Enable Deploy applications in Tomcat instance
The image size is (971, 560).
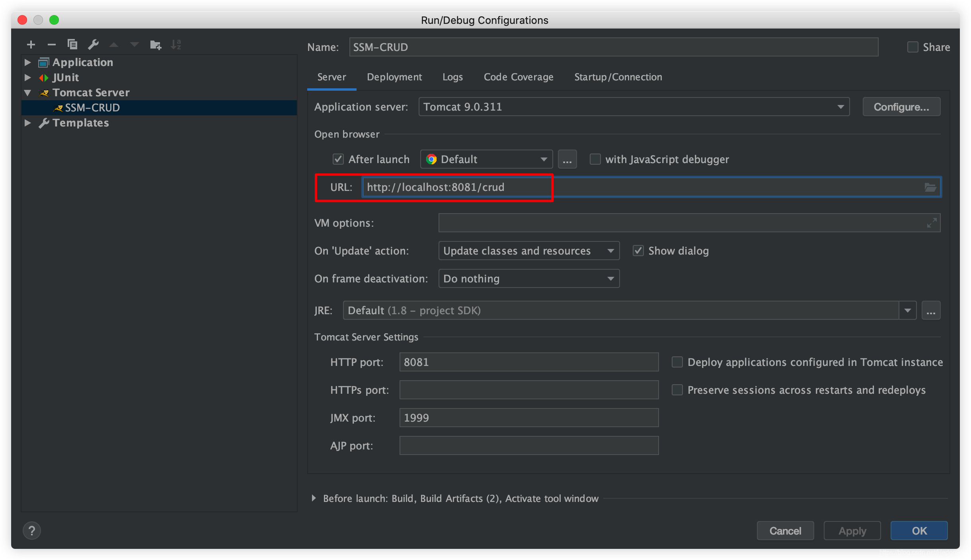[678, 361]
